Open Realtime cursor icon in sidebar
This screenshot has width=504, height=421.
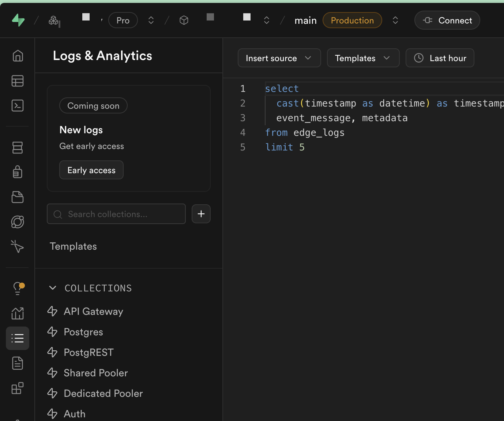pyautogui.click(x=18, y=246)
